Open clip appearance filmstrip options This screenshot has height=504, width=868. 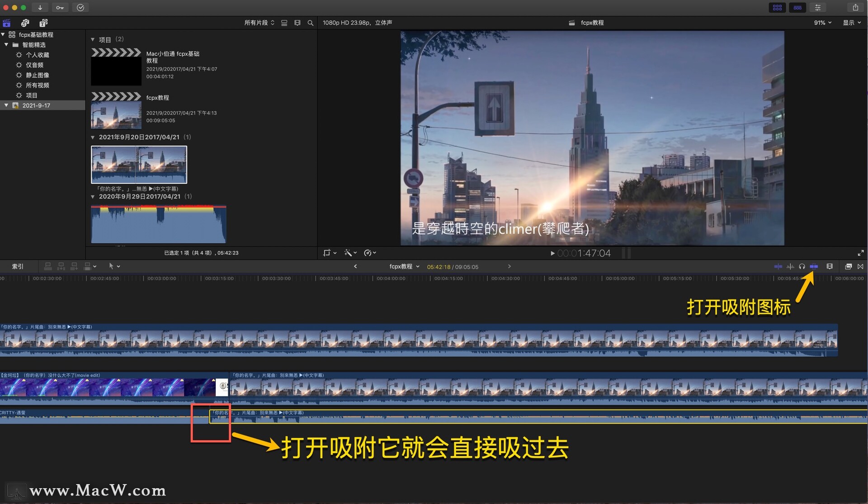coord(830,266)
